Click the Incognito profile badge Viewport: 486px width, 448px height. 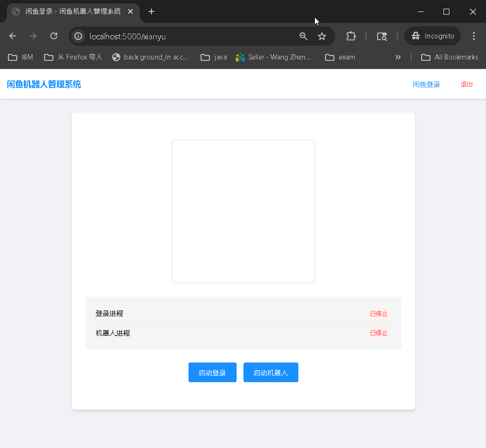pyautogui.click(x=432, y=36)
